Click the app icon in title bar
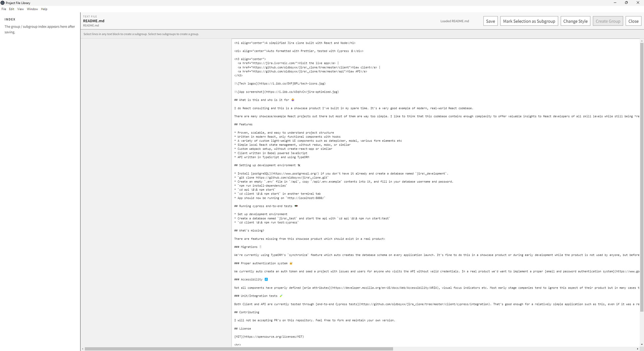The height and width of the screenshot is (351, 644). 3,3
